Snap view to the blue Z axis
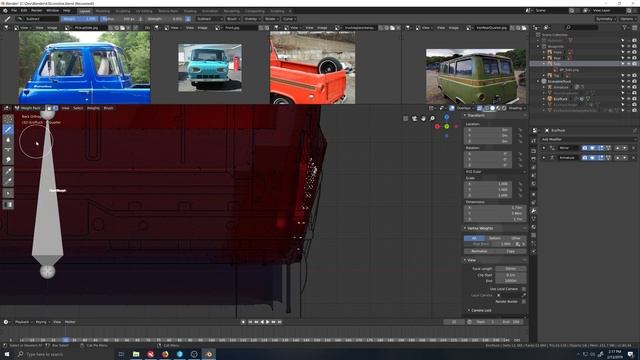Viewport: 640px width, 360px height. click(x=447, y=117)
